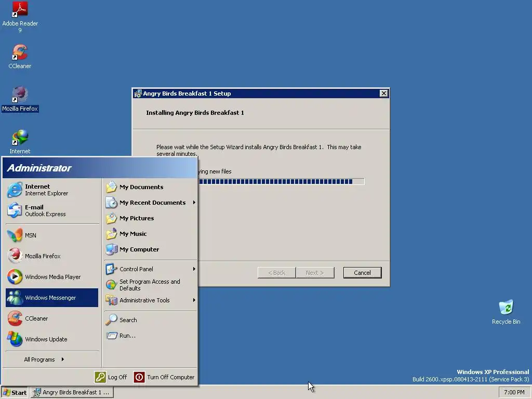Open All Programs list
The height and width of the screenshot is (399, 532).
click(44, 360)
